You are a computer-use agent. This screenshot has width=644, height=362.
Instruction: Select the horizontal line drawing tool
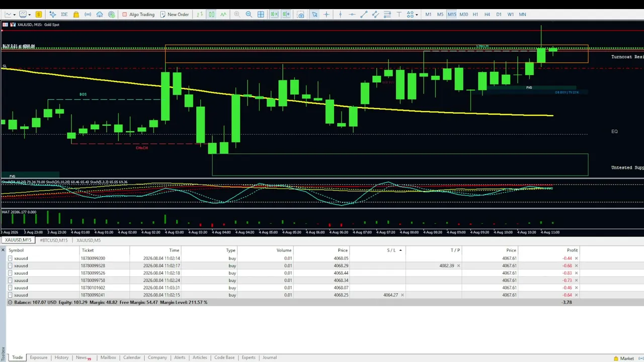[352, 14]
